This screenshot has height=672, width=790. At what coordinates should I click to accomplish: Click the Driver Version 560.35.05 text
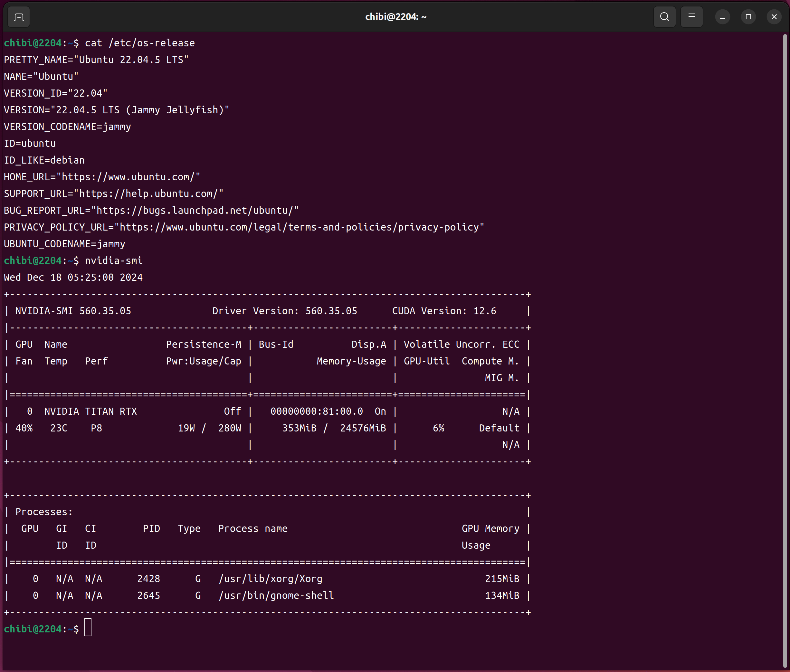(x=285, y=311)
